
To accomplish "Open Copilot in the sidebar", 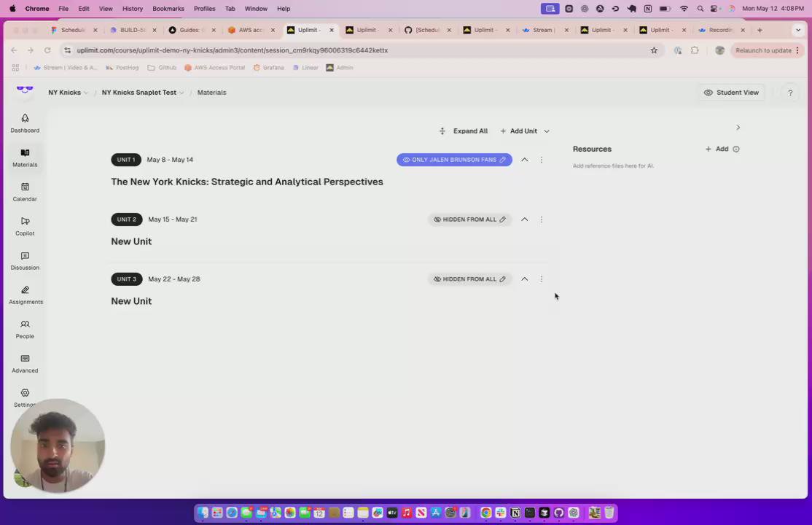I will 25,227.
